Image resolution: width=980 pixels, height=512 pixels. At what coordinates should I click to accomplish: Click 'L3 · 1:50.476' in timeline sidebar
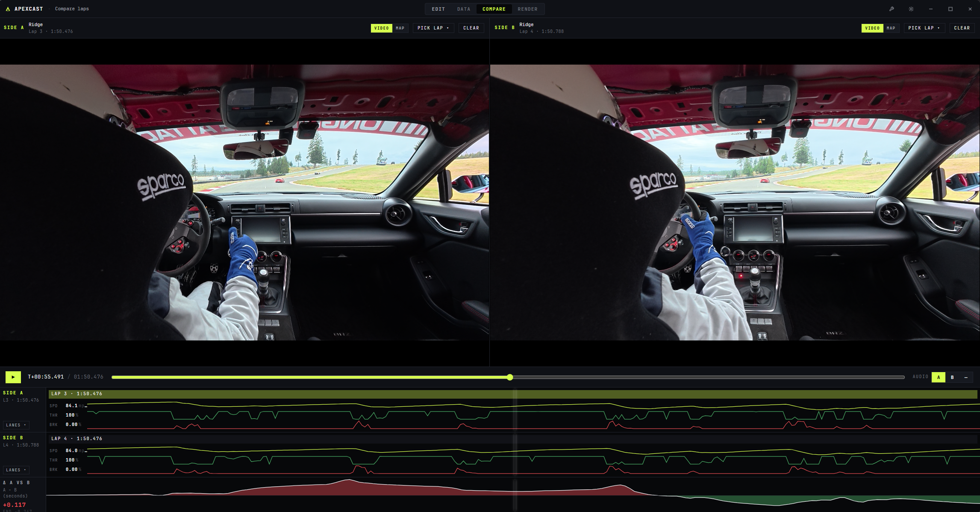click(21, 400)
